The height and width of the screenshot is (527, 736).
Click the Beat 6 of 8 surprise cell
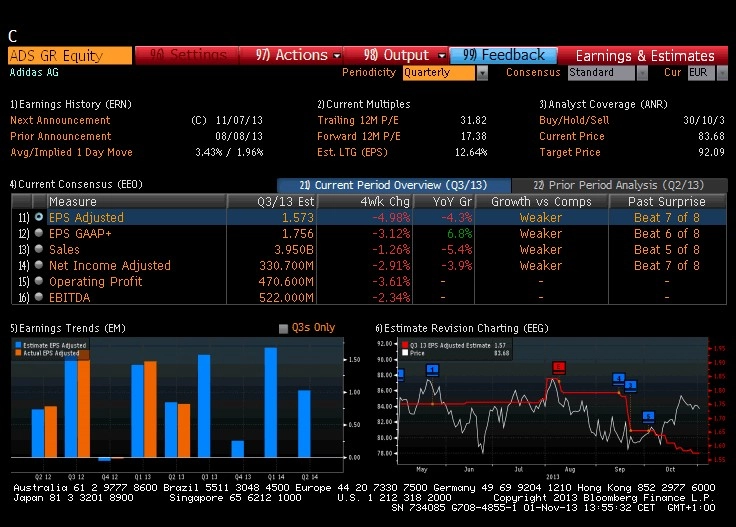tap(667, 233)
